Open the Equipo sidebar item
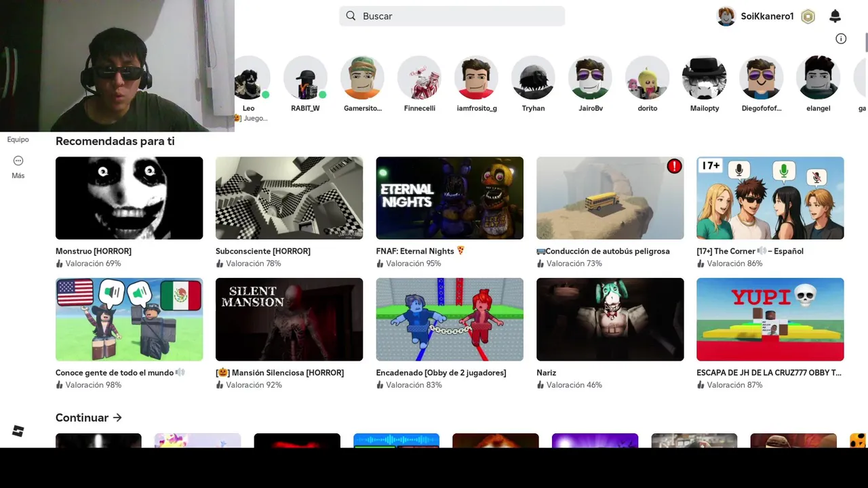Viewport: 868px width, 488px height. (18, 140)
